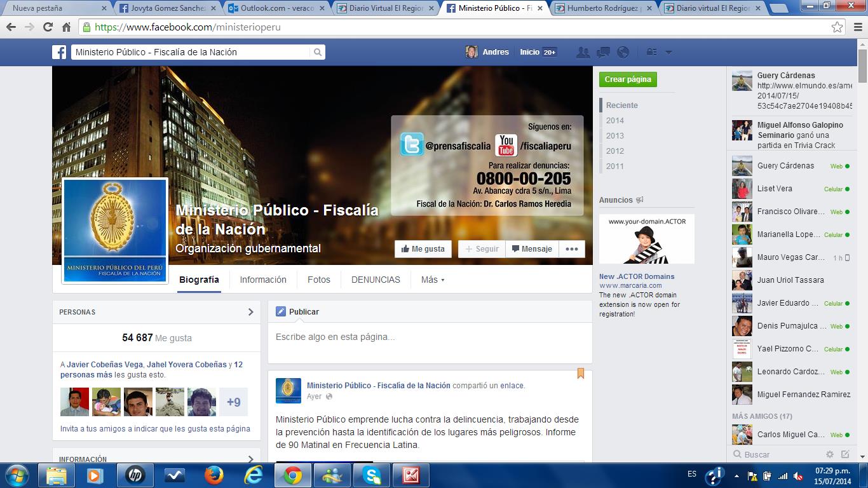868x488 pixels.
Task: Click the +9 more people tile
Action: [x=234, y=402]
